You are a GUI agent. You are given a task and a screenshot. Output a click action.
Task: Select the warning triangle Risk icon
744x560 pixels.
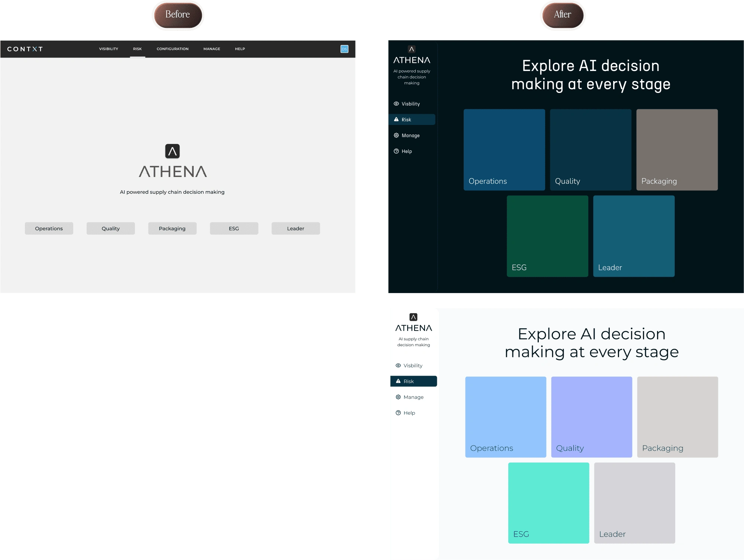pos(399,119)
